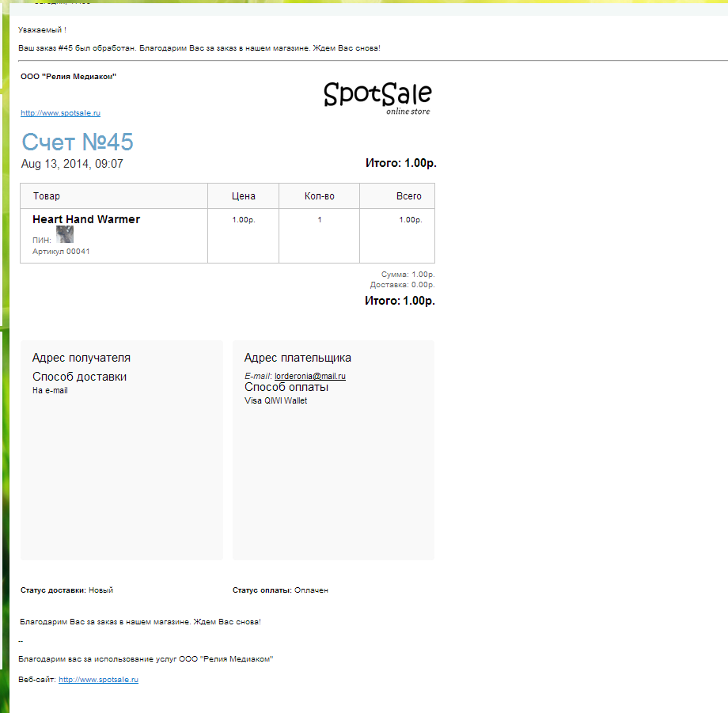Open the lorderonia@mail.ru email link
Image resolution: width=728 pixels, height=713 pixels.
(x=310, y=376)
